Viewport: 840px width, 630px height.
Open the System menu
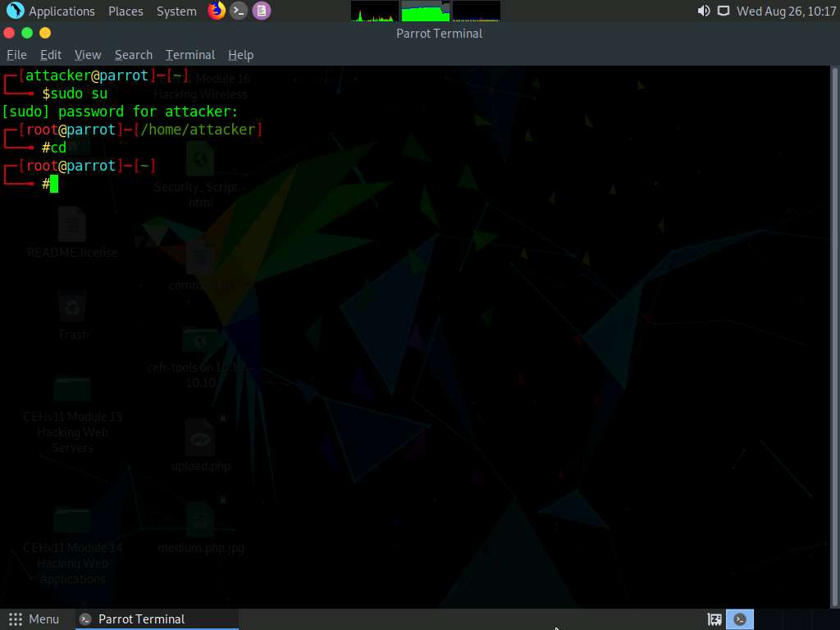tap(176, 11)
